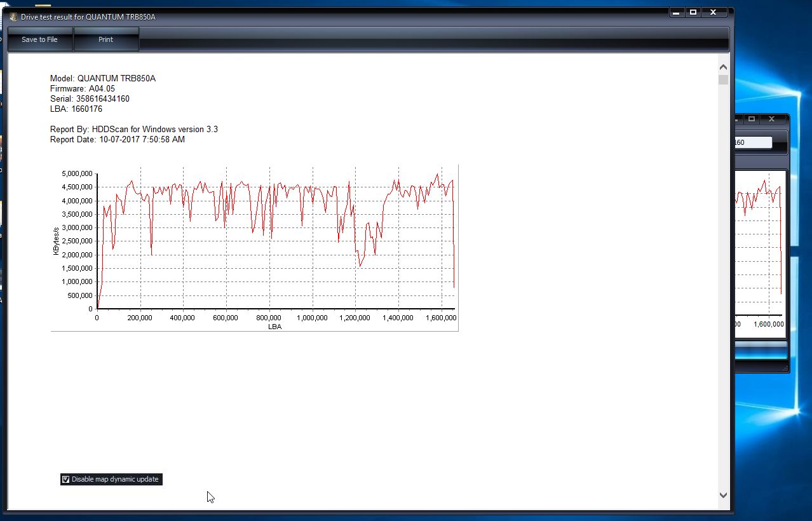Viewport: 812px width, 521px height.
Task: Click the 2,500,000 value on the Y axis
Action: 77,241
